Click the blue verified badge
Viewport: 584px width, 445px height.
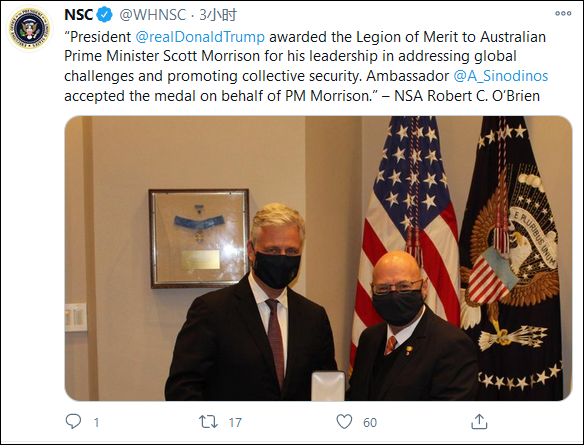pos(104,15)
